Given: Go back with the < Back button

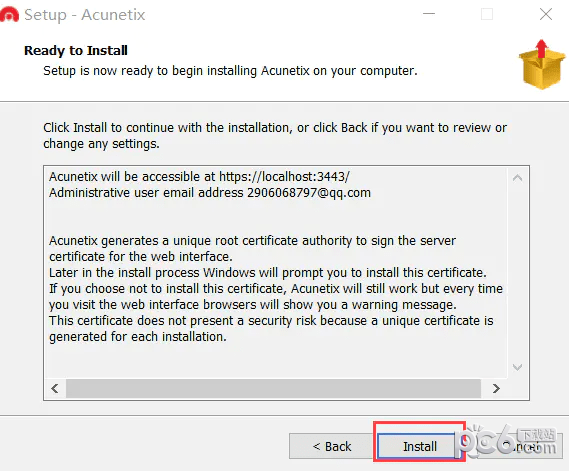Looking at the screenshot, I should point(332,446).
